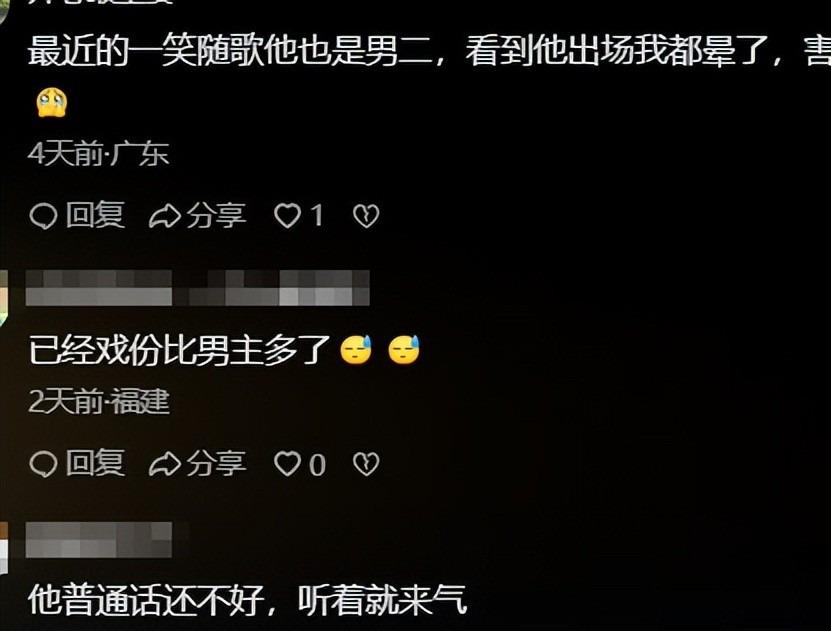Dislike the Guangdong comment via broken heart
Image resolution: width=831 pixels, height=631 pixels.
tap(366, 216)
